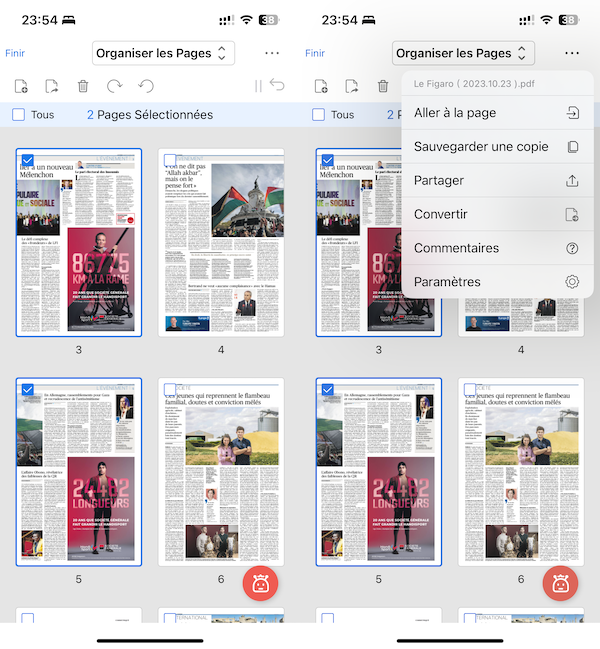
Task: Uncheck page 3 checkbox in right screen
Action: [328, 160]
